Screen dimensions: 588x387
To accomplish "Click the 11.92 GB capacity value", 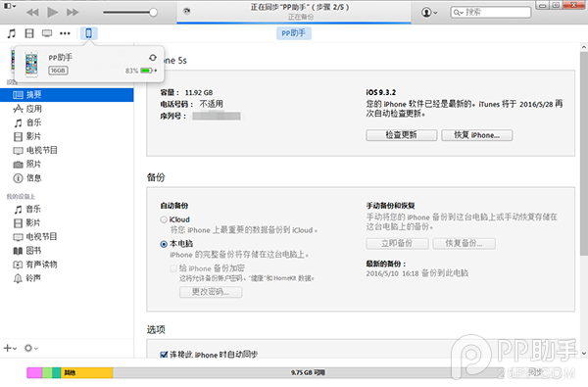I will pos(199,93).
